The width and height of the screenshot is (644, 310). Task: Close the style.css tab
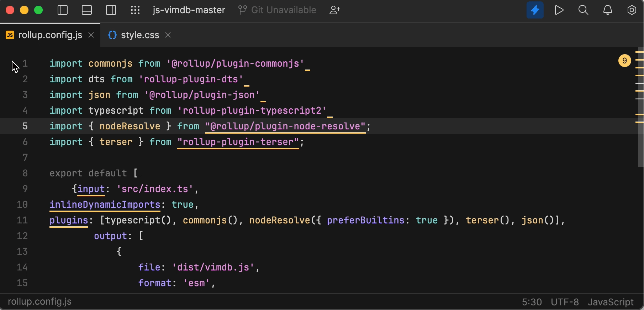(x=168, y=35)
